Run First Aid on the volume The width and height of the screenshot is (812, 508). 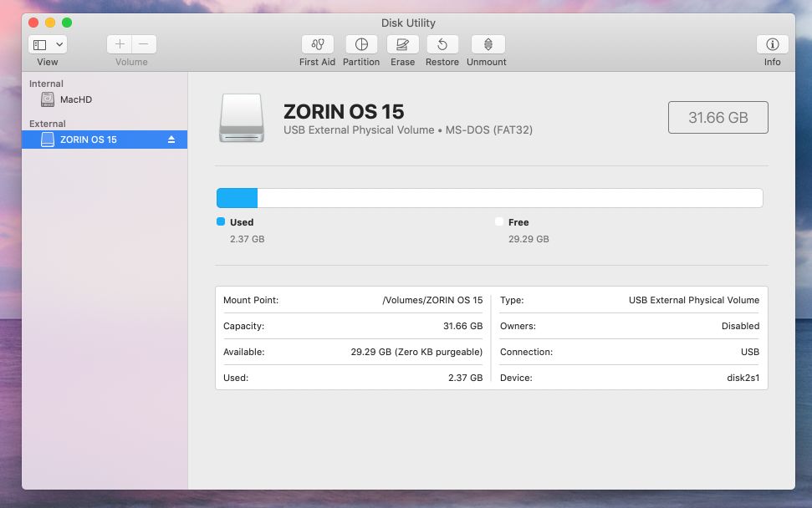click(317, 45)
